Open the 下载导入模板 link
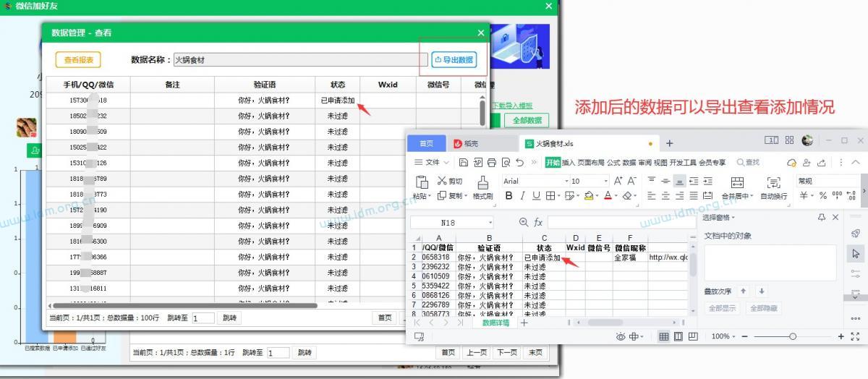 click(x=512, y=106)
